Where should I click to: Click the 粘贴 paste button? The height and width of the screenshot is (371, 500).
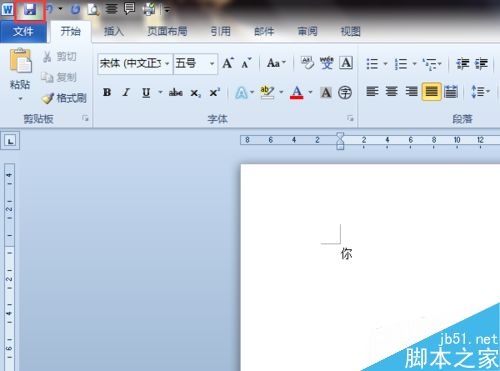20,69
